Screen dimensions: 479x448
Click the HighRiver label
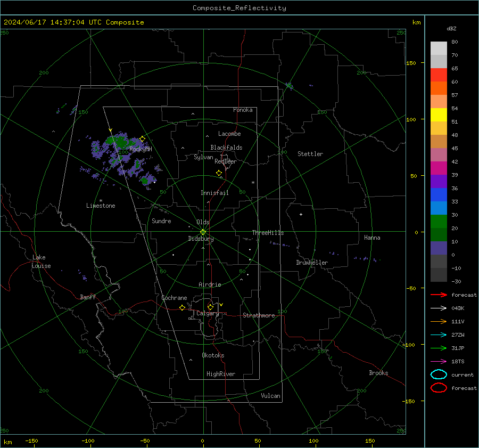pos(221,374)
